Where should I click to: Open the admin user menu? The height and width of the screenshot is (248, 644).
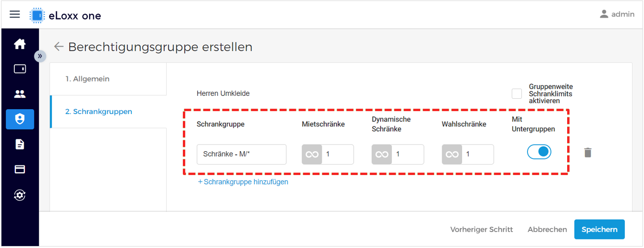(x=617, y=14)
